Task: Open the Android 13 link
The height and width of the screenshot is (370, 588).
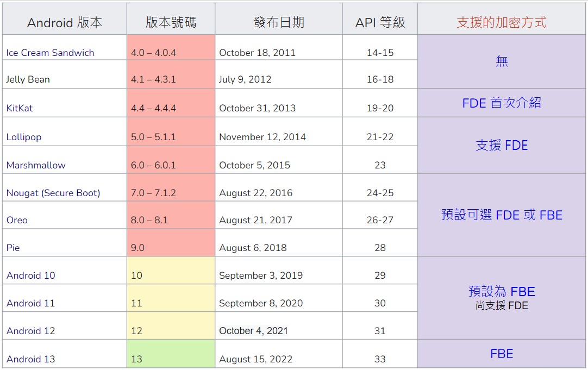Action: (x=31, y=359)
